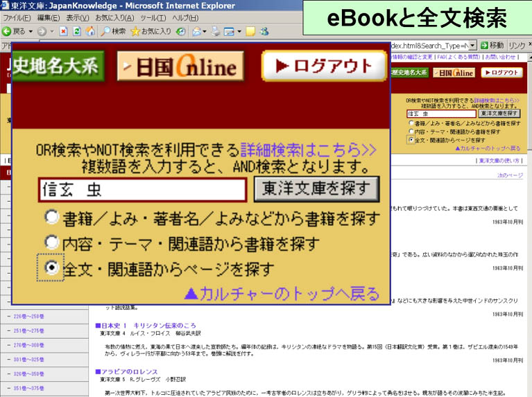Image resolution: width=532 pixels, height=397 pixels.
Task: Open the Forward button's dropdown arrow
Action: tap(52, 32)
